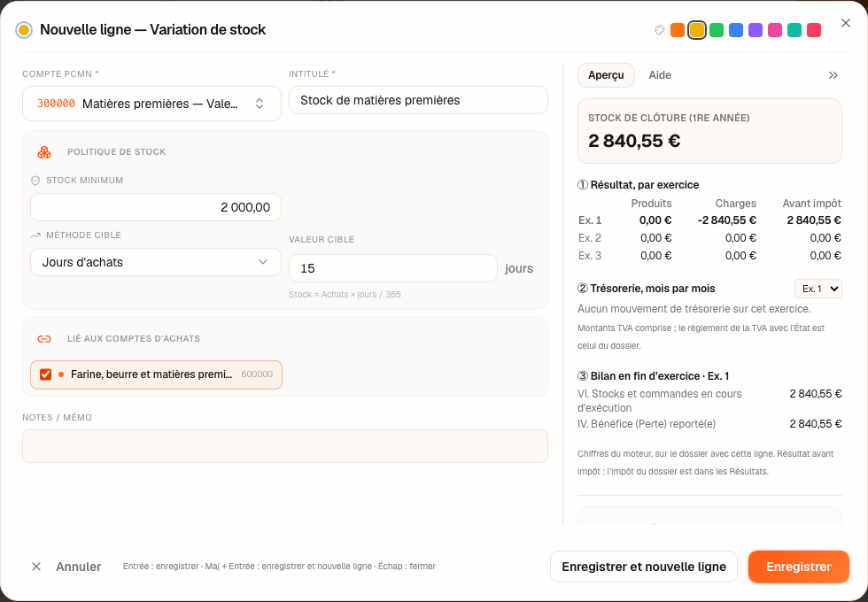The image size is (868, 602).
Task: Click the shield icon next to Stock minimum
Action: (x=35, y=181)
